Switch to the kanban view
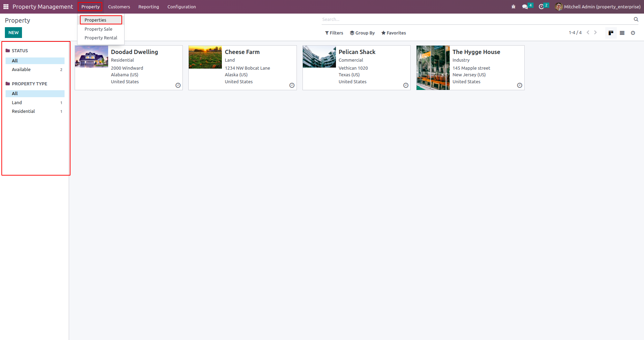The image size is (644, 340). [611, 33]
